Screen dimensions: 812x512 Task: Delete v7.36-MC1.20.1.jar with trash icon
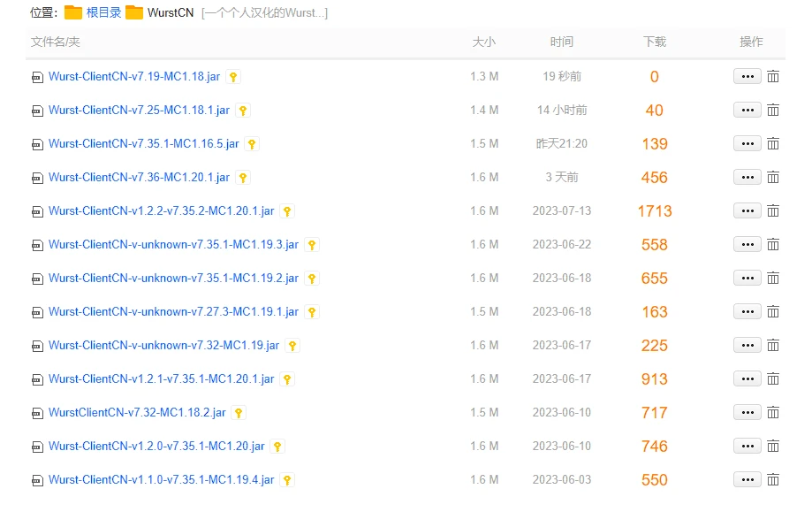773,178
